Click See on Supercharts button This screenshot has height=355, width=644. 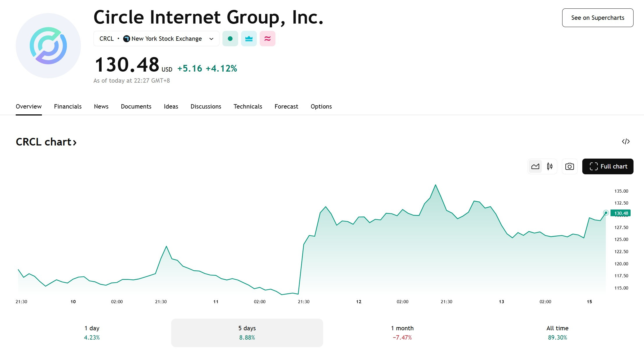coord(598,18)
